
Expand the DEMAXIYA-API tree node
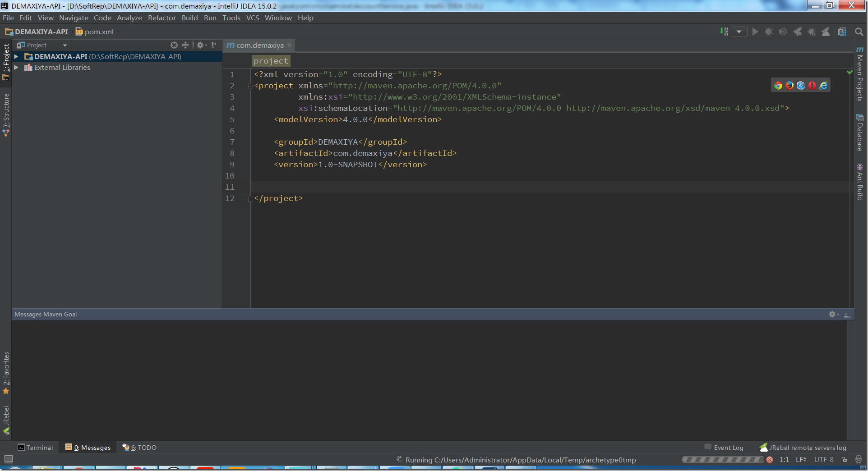click(16, 56)
